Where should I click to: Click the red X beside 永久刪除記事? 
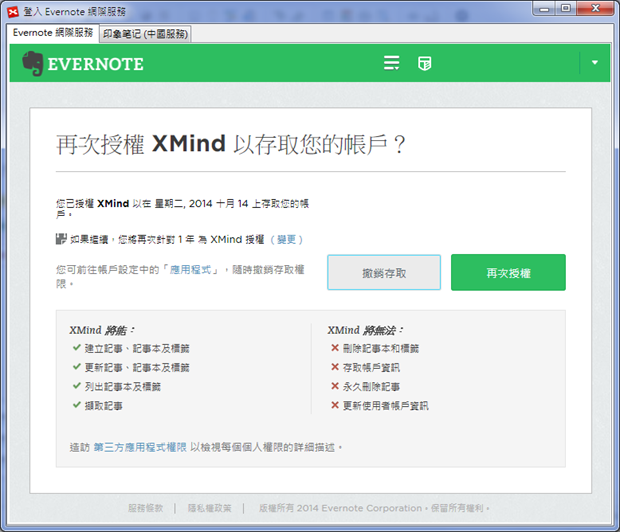click(x=335, y=386)
